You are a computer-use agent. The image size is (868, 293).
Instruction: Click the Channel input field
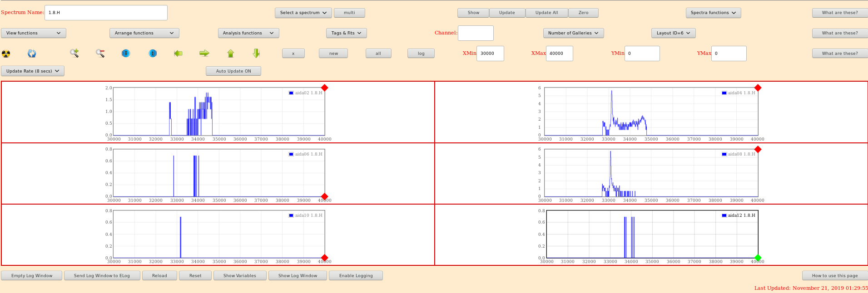[x=476, y=33]
